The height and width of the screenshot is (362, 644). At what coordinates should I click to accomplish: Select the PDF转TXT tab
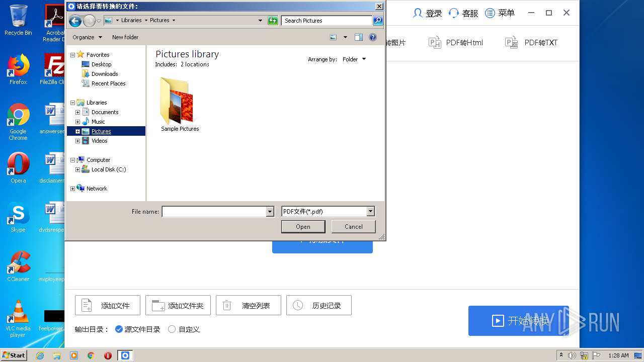[531, 43]
